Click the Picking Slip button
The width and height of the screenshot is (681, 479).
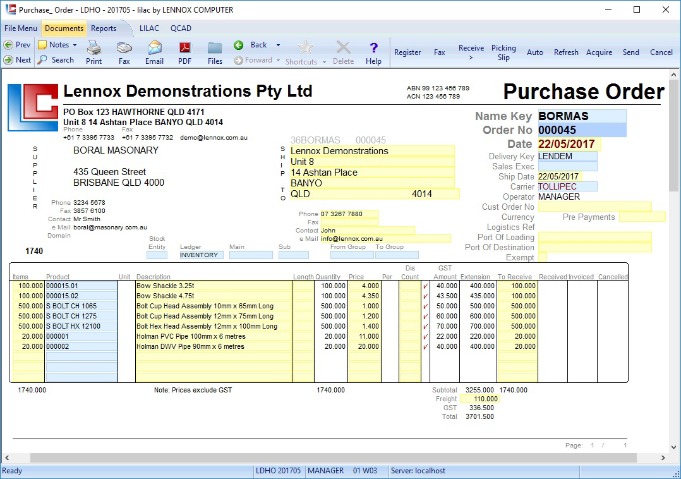pyautogui.click(x=504, y=52)
